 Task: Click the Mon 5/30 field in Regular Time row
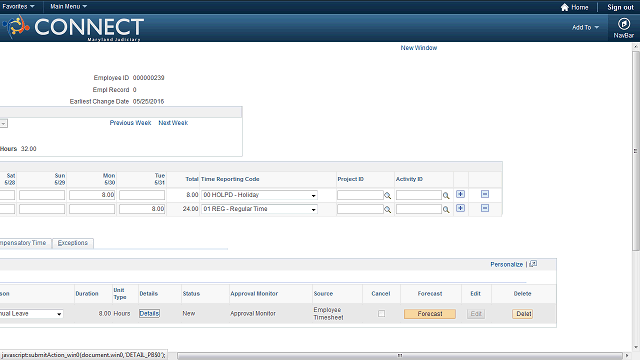92,209
